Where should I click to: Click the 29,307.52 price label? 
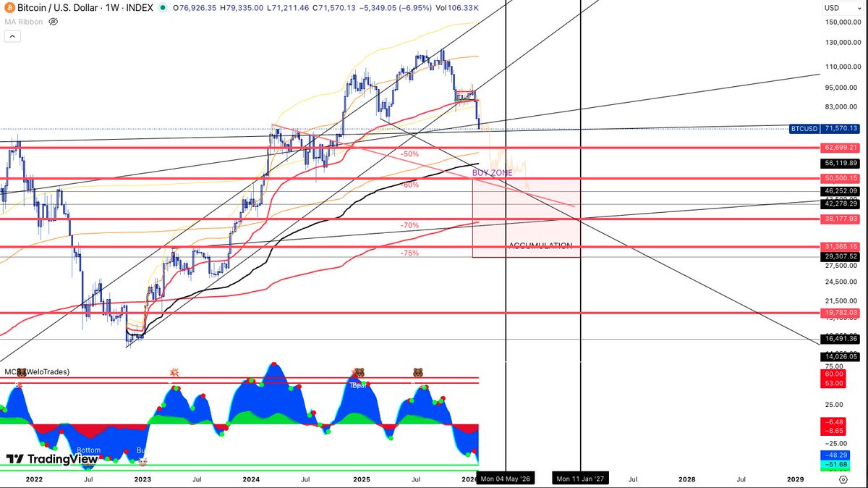click(x=841, y=256)
